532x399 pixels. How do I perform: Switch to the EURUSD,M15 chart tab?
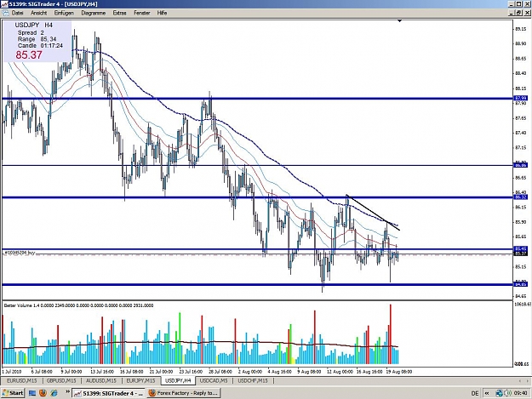pyautogui.click(x=22, y=380)
